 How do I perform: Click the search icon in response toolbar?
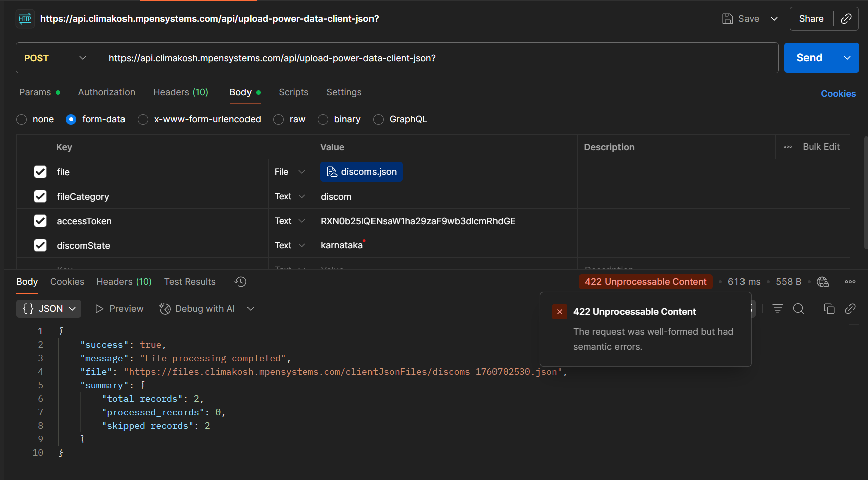pos(798,309)
